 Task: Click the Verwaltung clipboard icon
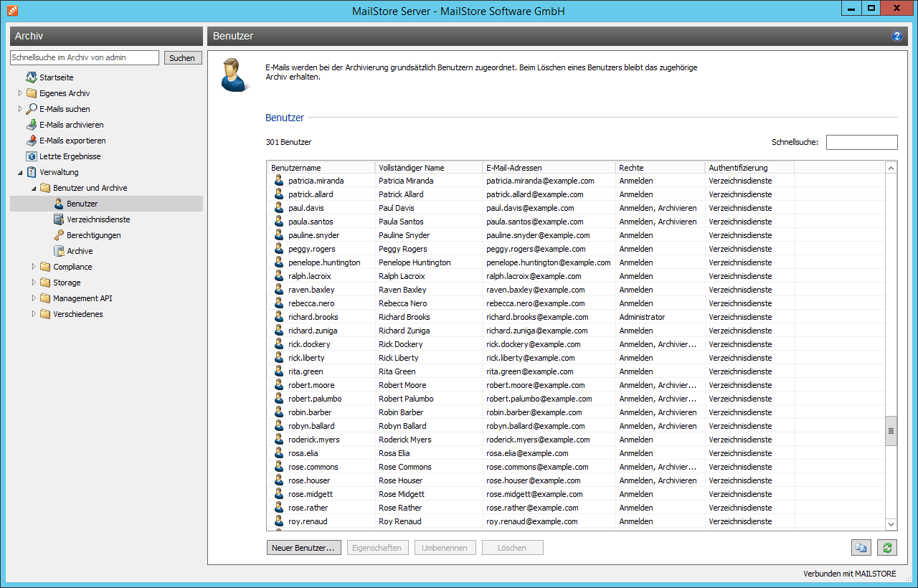click(32, 172)
